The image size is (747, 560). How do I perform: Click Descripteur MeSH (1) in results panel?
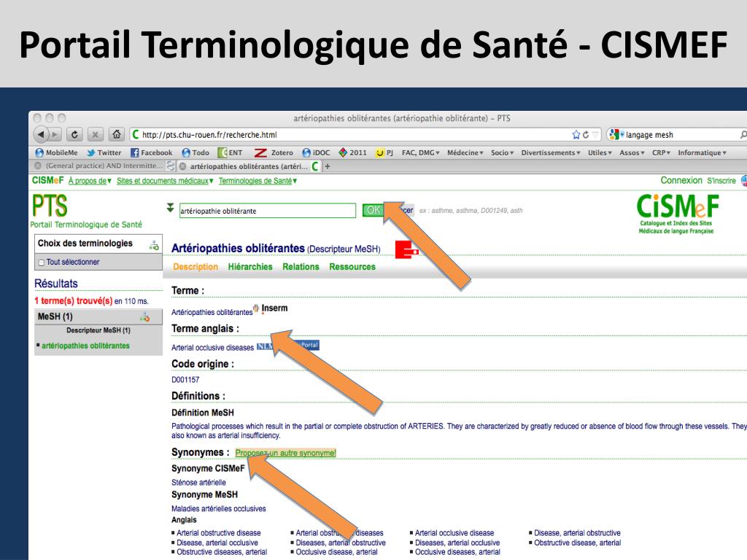pos(98,330)
